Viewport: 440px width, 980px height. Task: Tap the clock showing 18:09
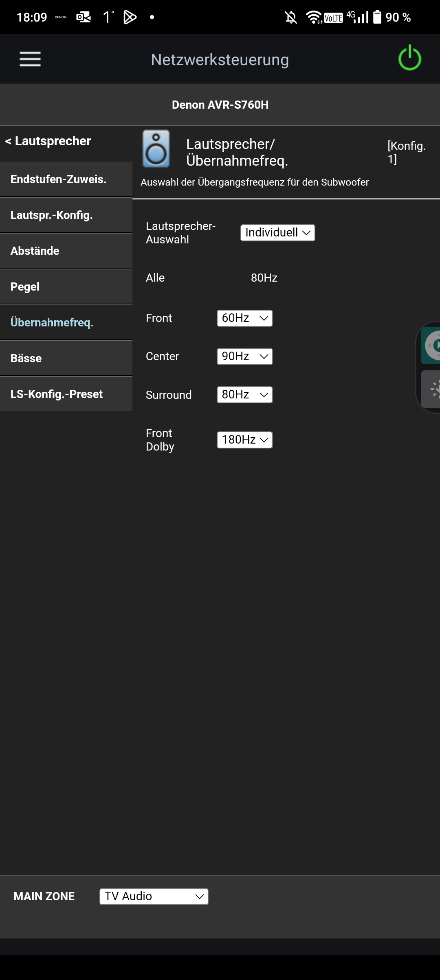[32, 17]
